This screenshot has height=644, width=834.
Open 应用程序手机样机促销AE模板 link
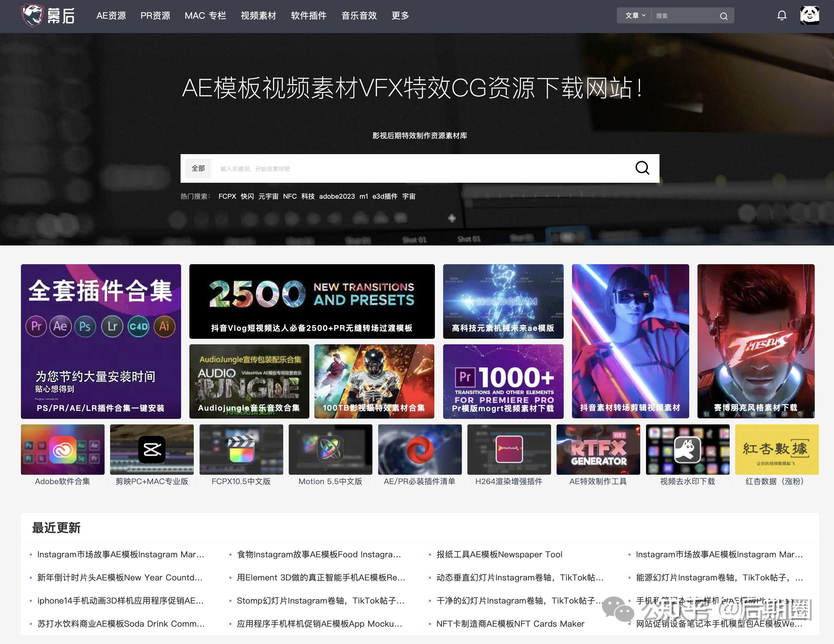(319, 624)
